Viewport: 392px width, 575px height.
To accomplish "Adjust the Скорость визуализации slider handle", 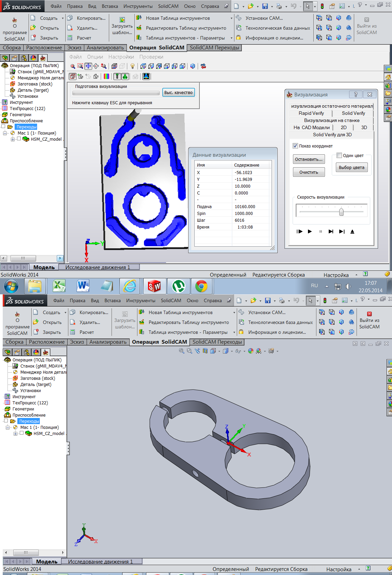I will click(341, 212).
